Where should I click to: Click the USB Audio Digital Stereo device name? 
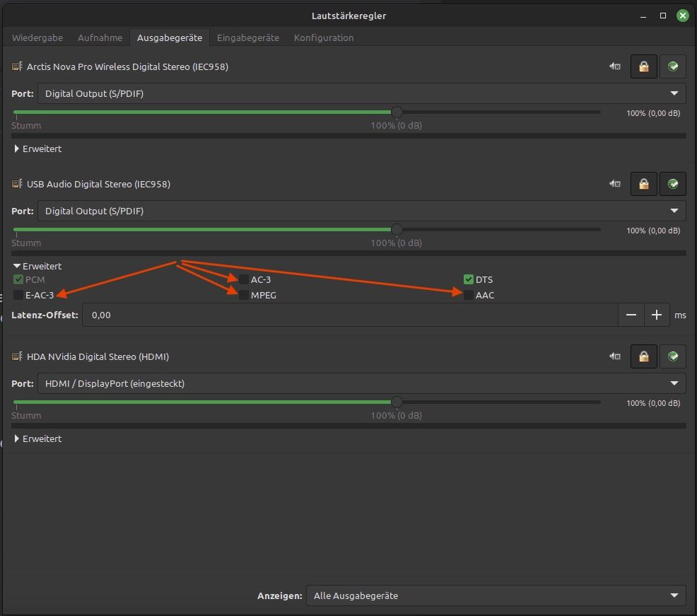pos(99,184)
